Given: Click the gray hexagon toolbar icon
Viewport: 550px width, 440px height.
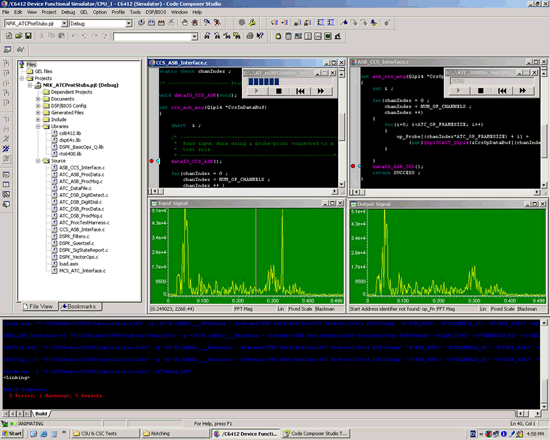Looking at the screenshot, I should [242, 23].
